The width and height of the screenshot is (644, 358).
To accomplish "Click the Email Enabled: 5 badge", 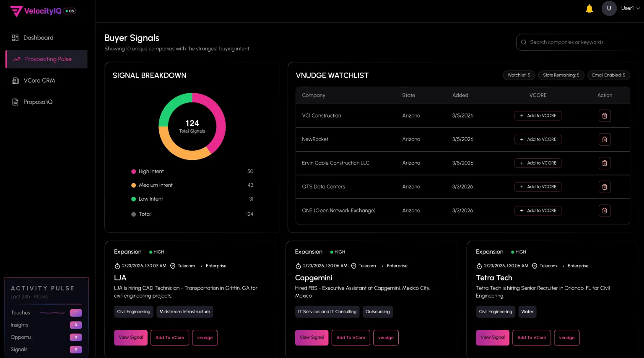I will 608,75.
